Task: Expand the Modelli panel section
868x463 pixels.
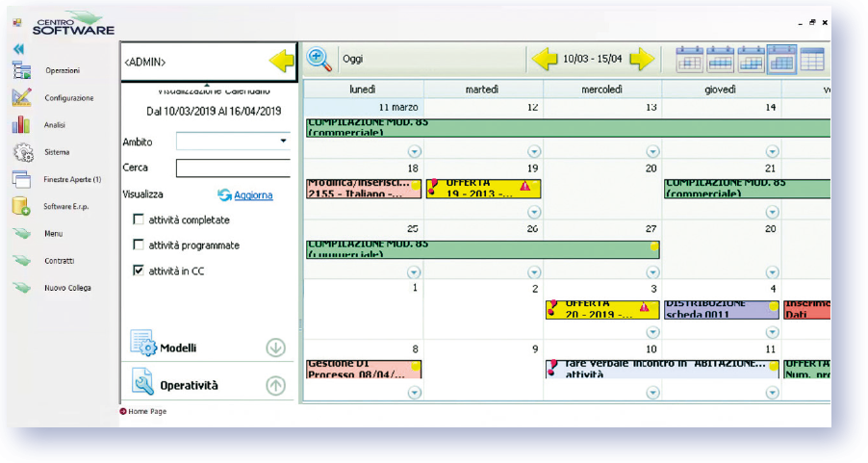Action: click(x=275, y=347)
